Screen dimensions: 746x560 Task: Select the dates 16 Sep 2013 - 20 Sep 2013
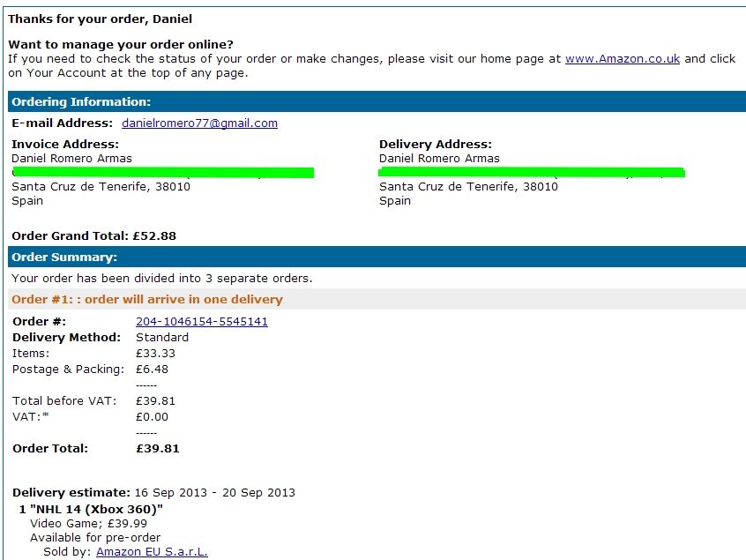tap(214, 492)
